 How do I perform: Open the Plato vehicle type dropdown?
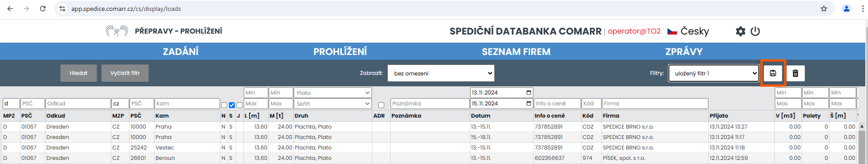coord(333,93)
